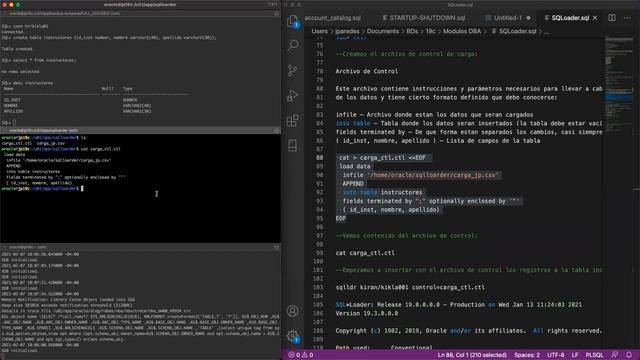Click 'no rows selected' in top terminal
The width and height of the screenshot is (640, 360).
pyautogui.click(x=20, y=72)
